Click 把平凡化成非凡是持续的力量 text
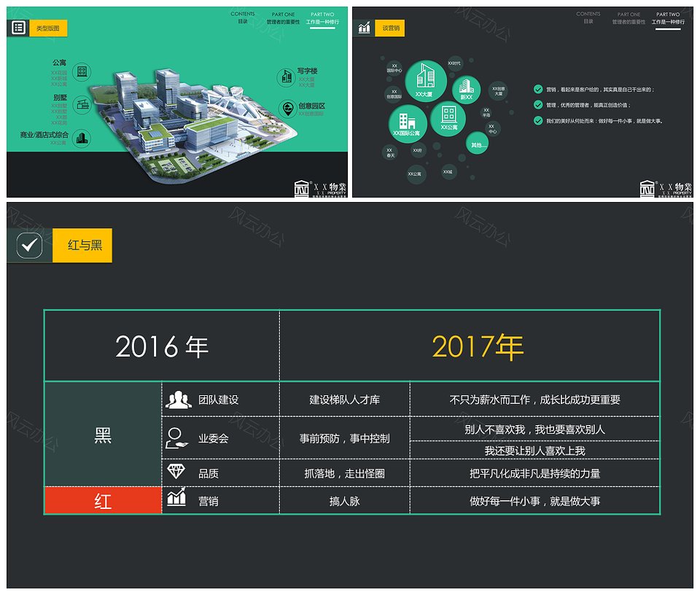700x595 pixels. [x=534, y=473]
